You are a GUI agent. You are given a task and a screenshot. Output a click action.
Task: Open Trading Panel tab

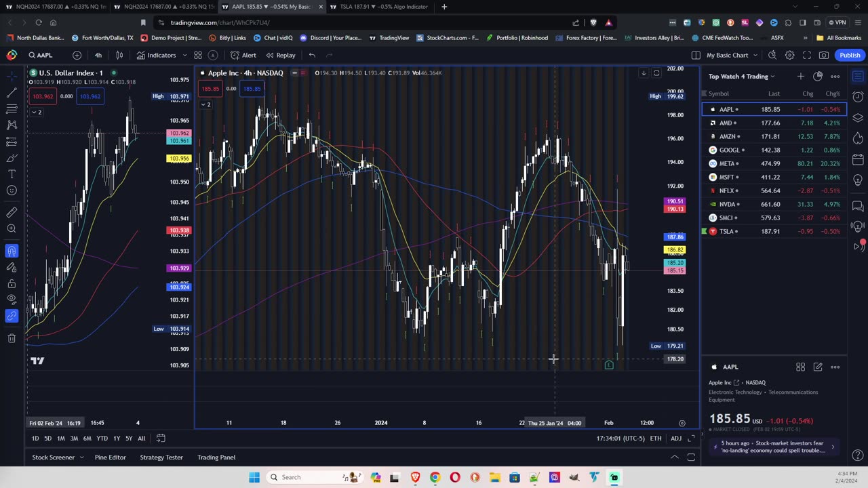216,457
